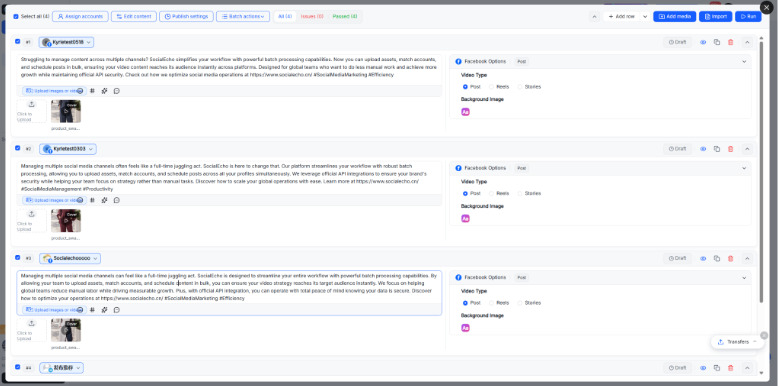Pick the background image swatch in post #1
Viewport: 778px width, 386px height.
(465, 112)
